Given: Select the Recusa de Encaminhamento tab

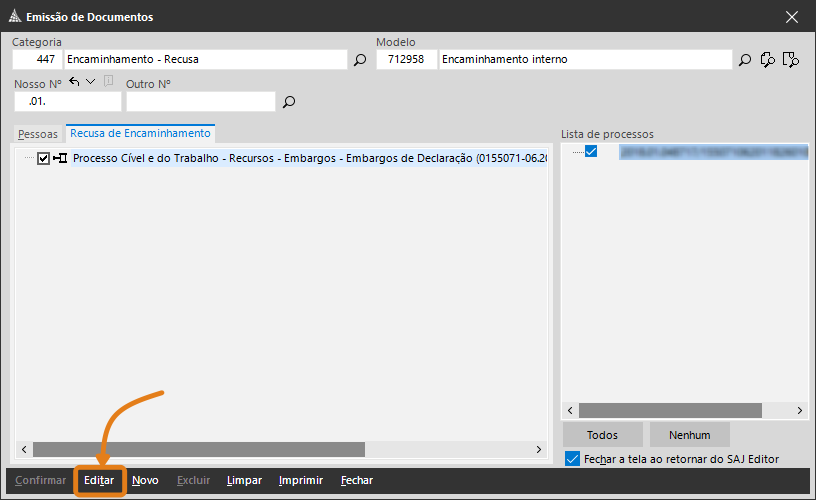Looking at the screenshot, I should tap(140, 133).
